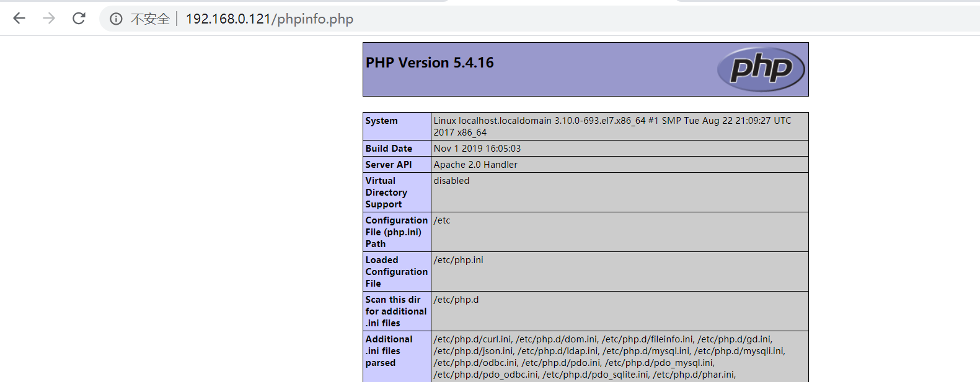Select the /etc/php.d value
980x382 pixels.
click(x=456, y=300)
